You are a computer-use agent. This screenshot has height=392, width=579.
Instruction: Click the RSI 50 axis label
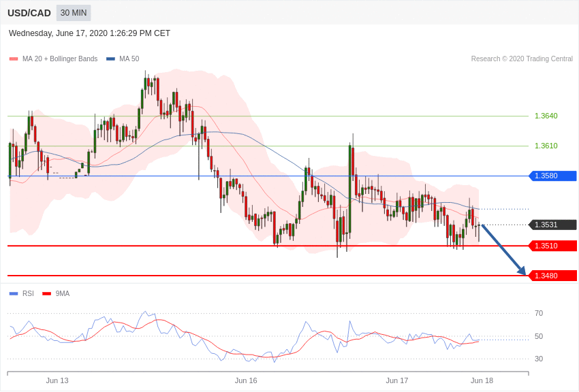tap(539, 336)
